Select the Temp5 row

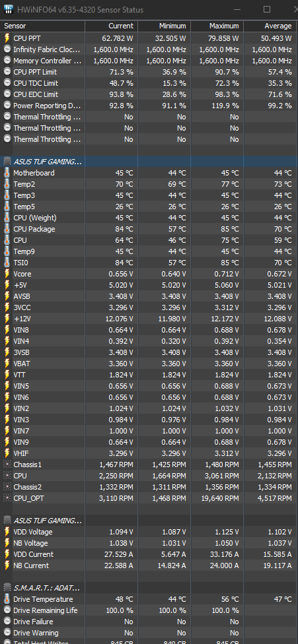(149, 207)
